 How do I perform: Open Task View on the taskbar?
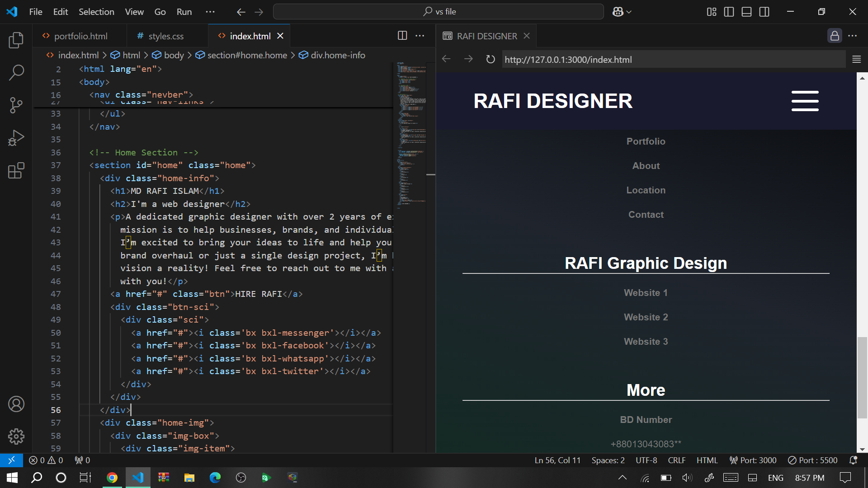[85, 478]
